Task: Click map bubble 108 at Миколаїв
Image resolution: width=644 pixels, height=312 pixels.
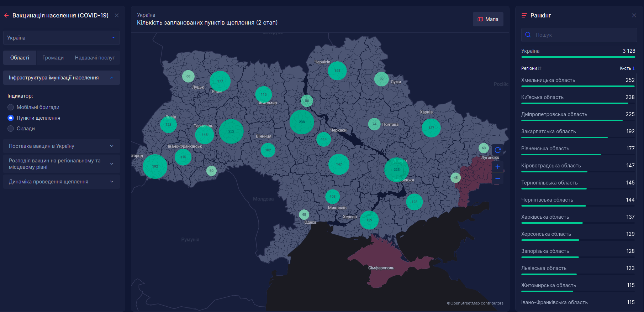Action: pos(333,197)
